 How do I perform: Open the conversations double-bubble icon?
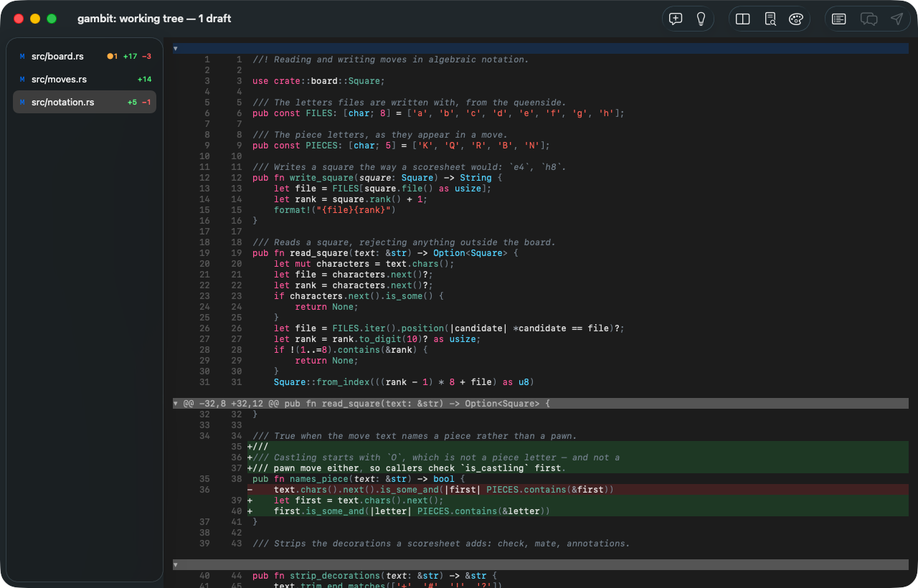(x=869, y=19)
